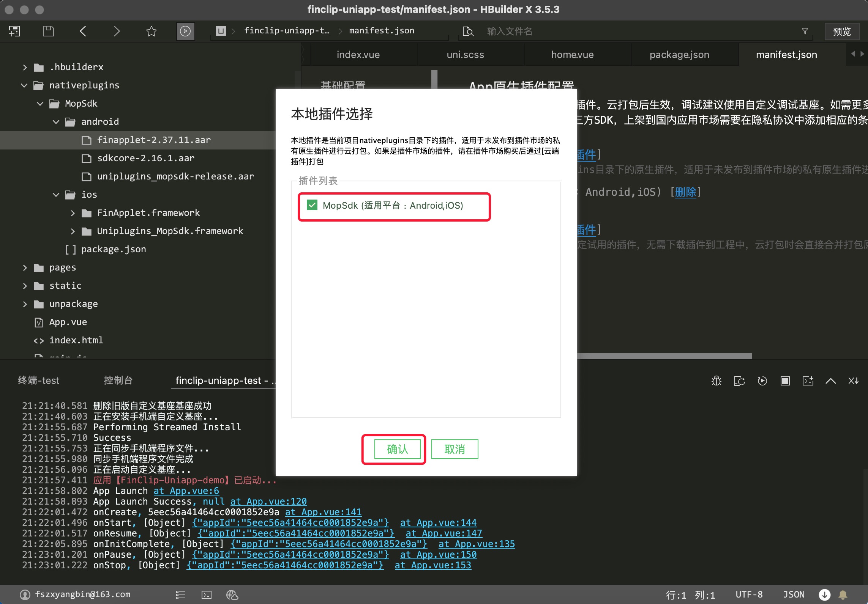Expand the Uniplugins_MopSdk.framework folder
Screen dimensions: 868x604
[73, 231]
